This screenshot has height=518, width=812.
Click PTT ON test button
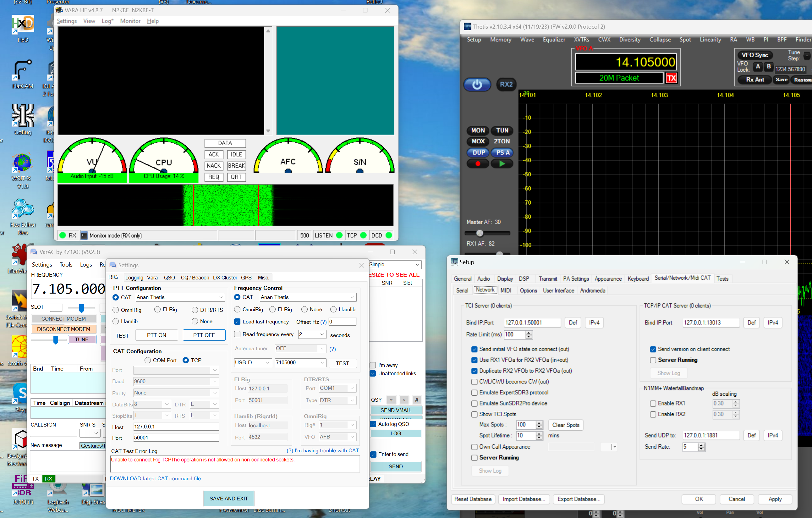coord(156,335)
